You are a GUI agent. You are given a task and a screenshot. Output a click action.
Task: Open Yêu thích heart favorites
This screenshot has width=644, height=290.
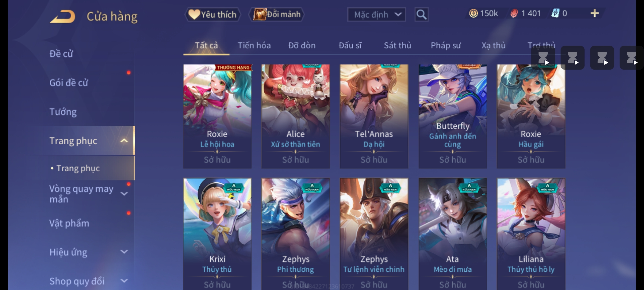213,15
